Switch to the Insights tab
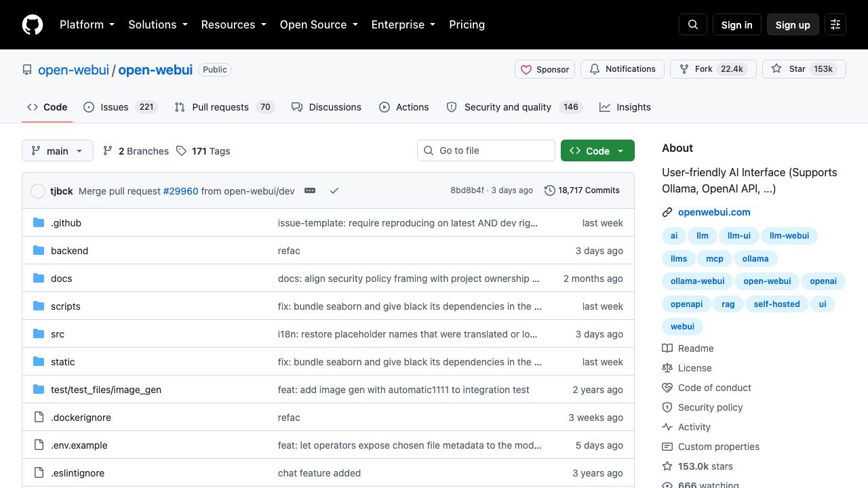 pyautogui.click(x=625, y=107)
